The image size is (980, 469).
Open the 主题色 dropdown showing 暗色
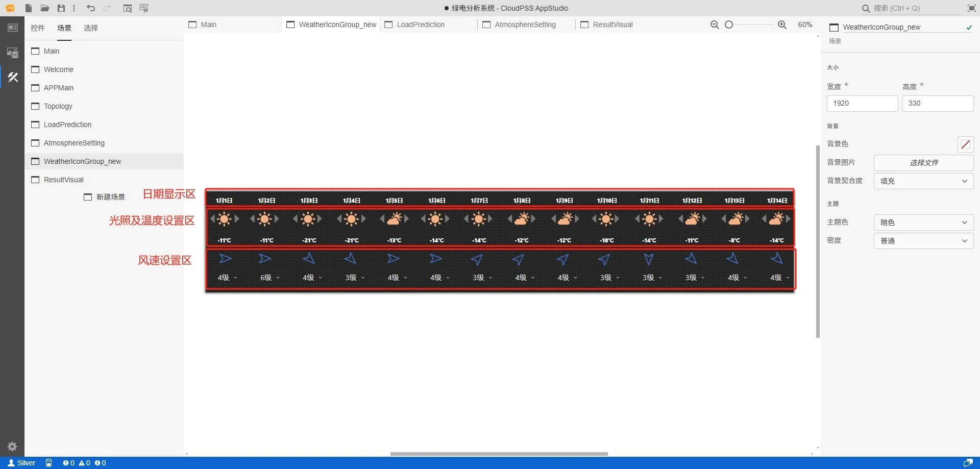click(x=924, y=223)
